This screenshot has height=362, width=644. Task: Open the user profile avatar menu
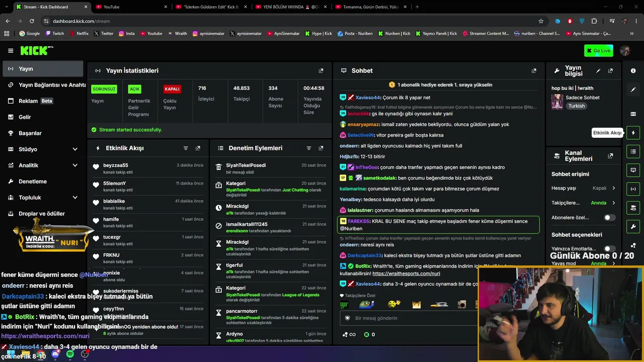tap(625, 51)
